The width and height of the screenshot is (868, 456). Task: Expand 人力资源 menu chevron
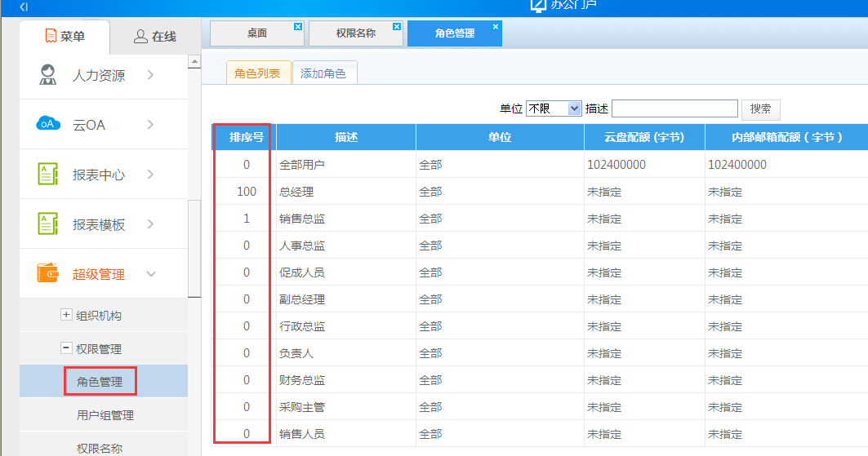(150, 74)
